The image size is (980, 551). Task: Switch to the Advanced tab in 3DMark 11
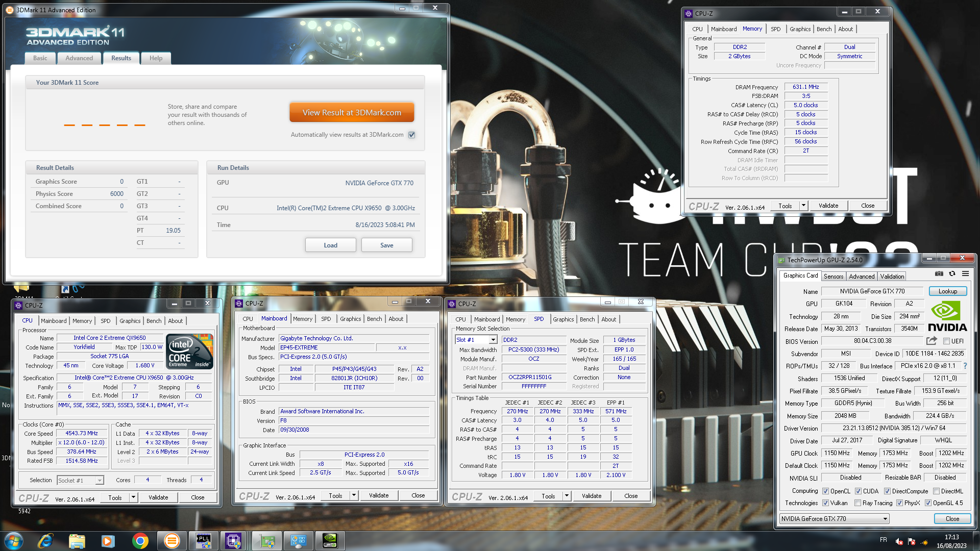79,58
